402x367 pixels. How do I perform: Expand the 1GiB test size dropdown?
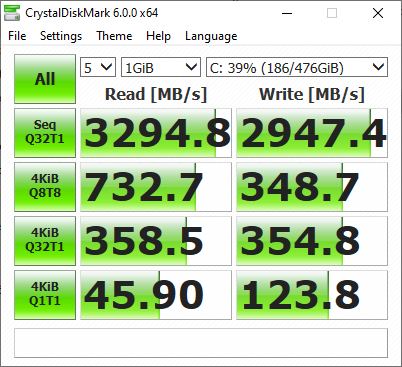pyautogui.click(x=161, y=67)
